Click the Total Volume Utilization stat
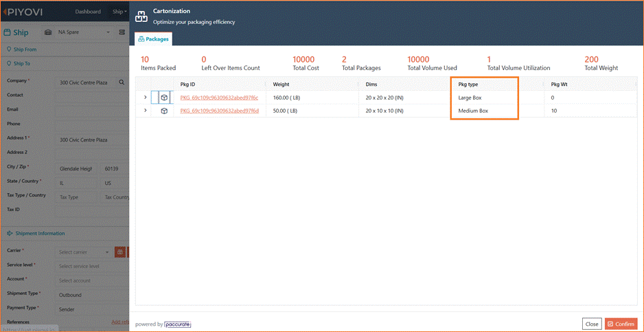 (x=518, y=64)
